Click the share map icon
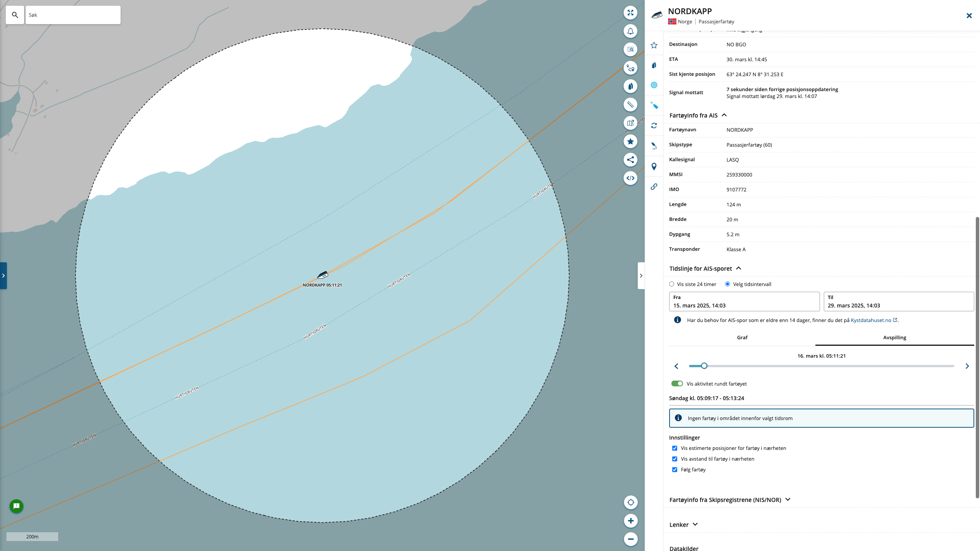Viewport: 980px width, 551px height. (x=630, y=160)
